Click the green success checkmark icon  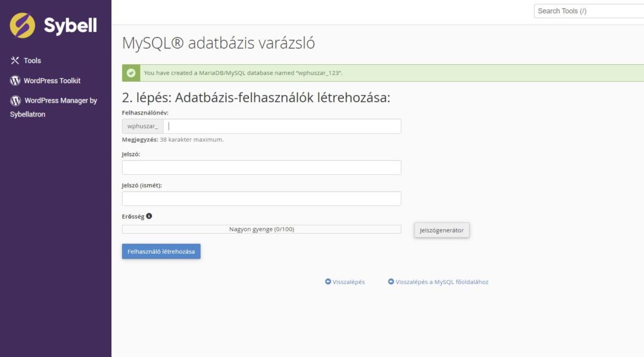[x=131, y=73]
